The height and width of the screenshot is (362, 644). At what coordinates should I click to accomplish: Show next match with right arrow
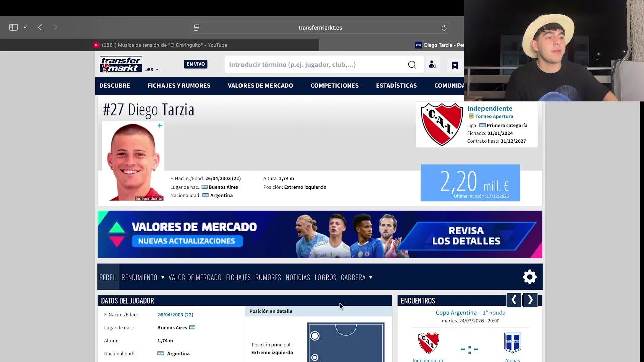[x=530, y=300]
